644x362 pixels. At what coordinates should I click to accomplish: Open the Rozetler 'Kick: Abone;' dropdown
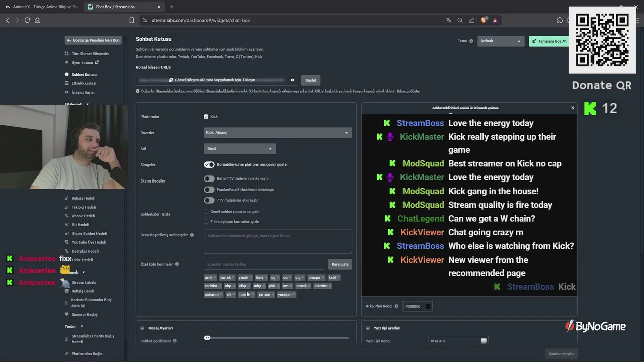point(278,133)
